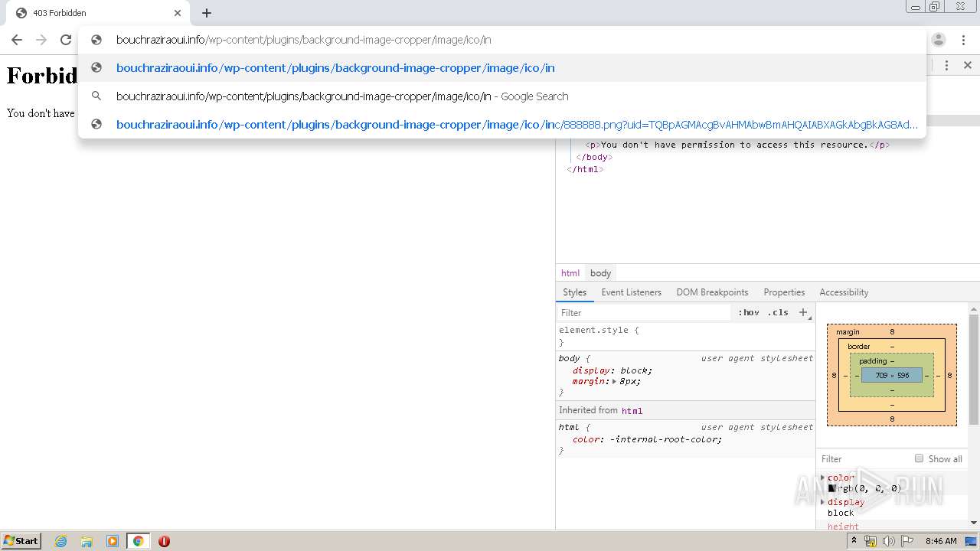Open the DOM Breakpoints tab
The image size is (980, 551).
[x=712, y=292]
